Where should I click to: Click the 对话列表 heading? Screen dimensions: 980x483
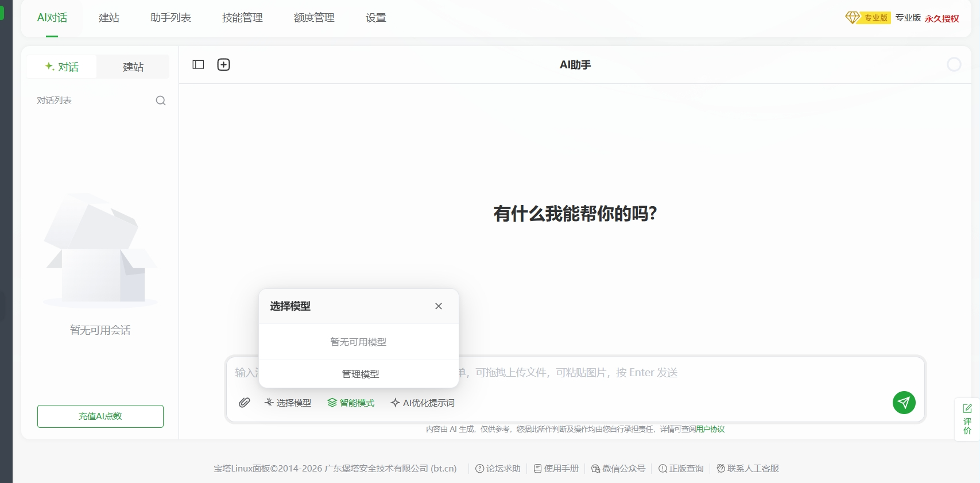tap(54, 101)
